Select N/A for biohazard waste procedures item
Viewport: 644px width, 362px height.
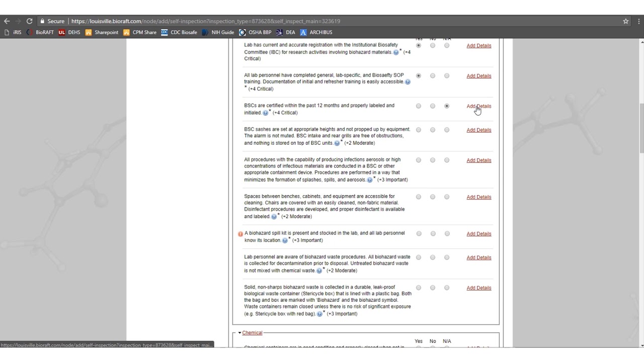coord(447,257)
